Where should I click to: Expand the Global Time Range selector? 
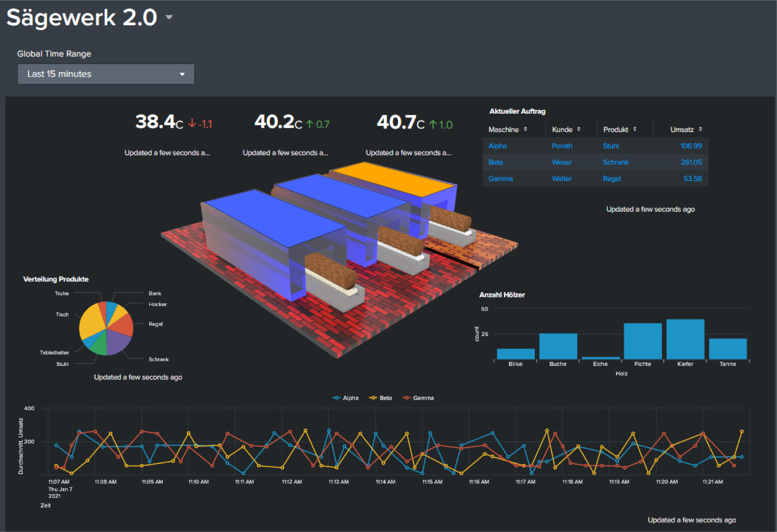pyautogui.click(x=106, y=74)
